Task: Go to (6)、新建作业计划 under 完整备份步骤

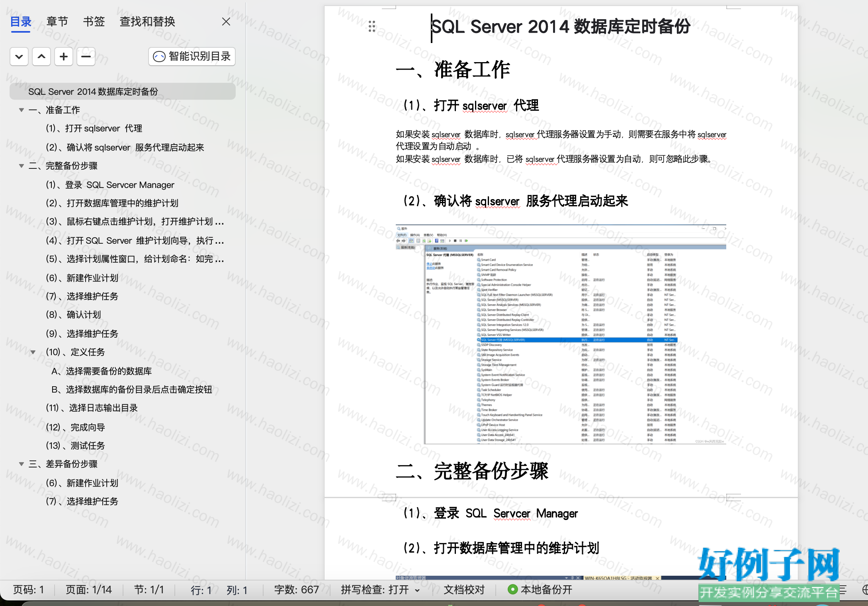Action: click(82, 278)
